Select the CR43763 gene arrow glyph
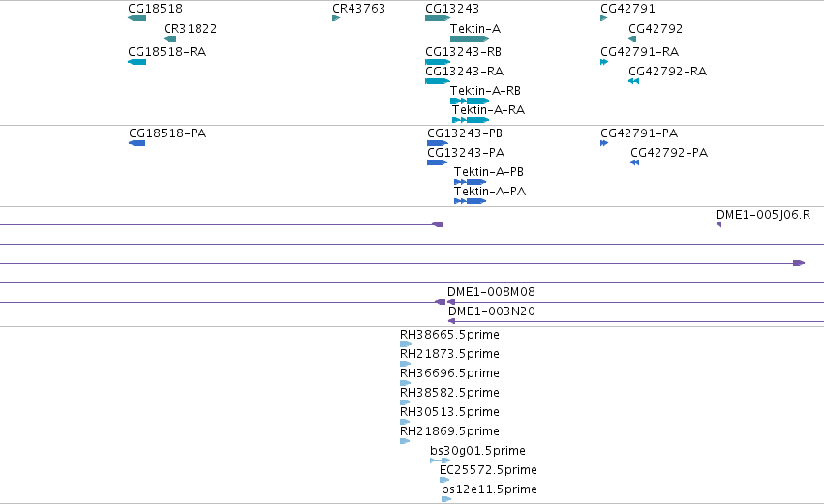Screen dimensions: 824x504 click(336, 18)
